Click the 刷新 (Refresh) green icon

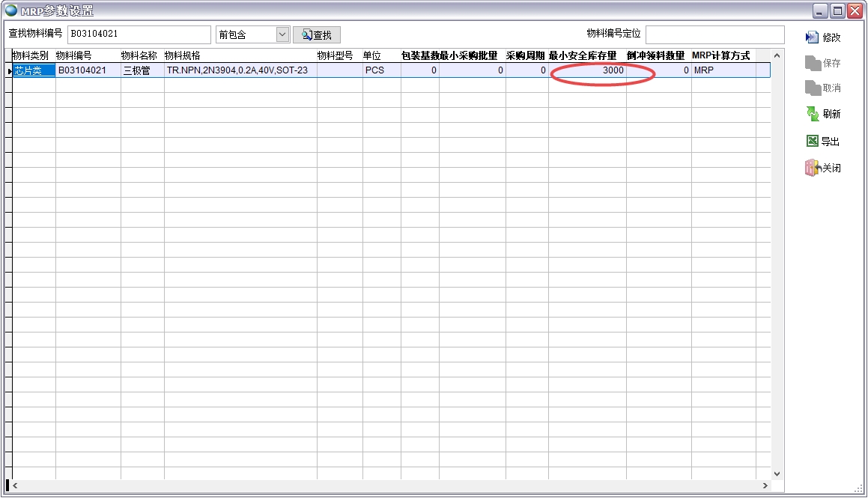coord(813,113)
